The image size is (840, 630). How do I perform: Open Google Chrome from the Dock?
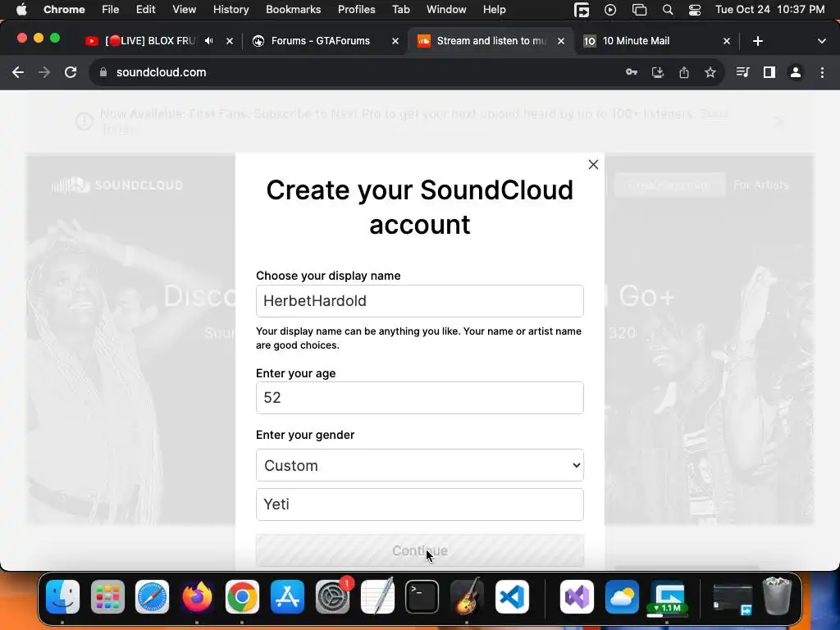[x=242, y=596]
